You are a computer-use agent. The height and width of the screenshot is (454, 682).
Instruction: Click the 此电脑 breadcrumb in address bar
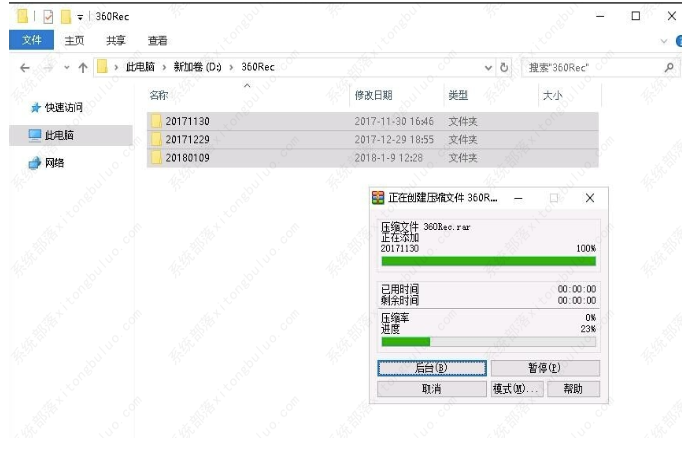click(x=140, y=67)
